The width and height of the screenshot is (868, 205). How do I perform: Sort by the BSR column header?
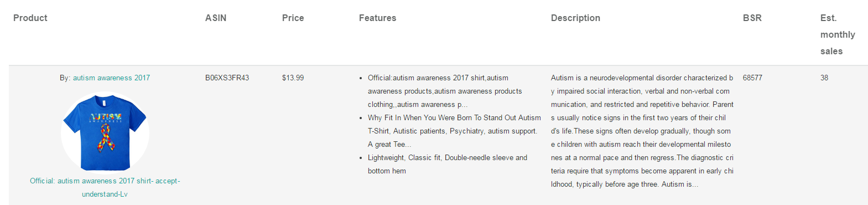coord(752,18)
